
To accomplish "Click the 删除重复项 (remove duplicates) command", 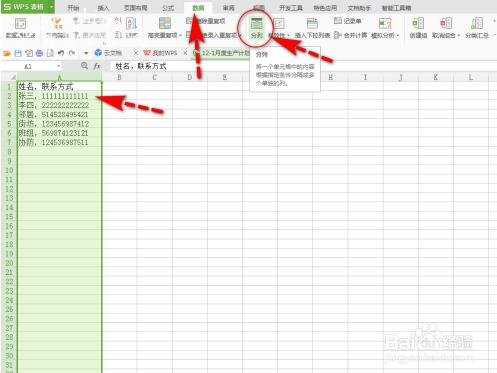I will (x=206, y=21).
